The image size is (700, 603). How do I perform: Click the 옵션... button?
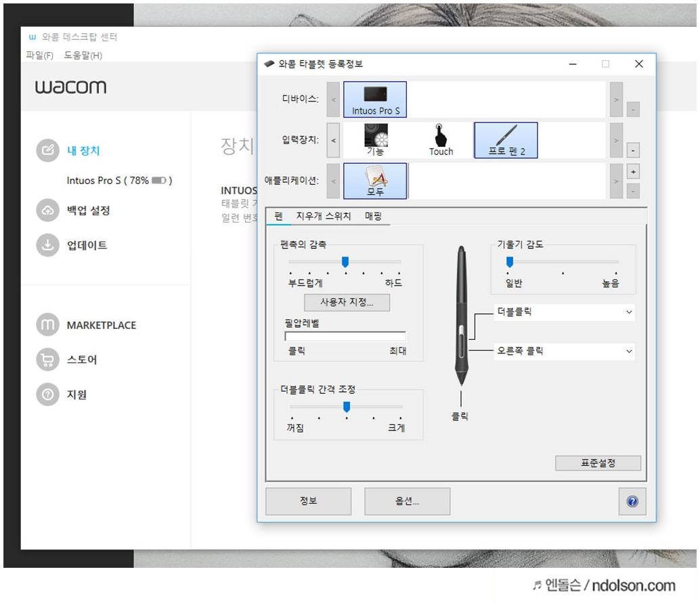407,501
